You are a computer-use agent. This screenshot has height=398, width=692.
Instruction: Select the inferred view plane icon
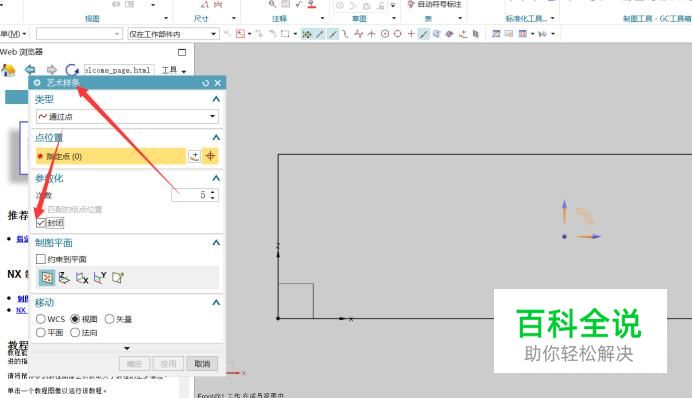pos(47,277)
